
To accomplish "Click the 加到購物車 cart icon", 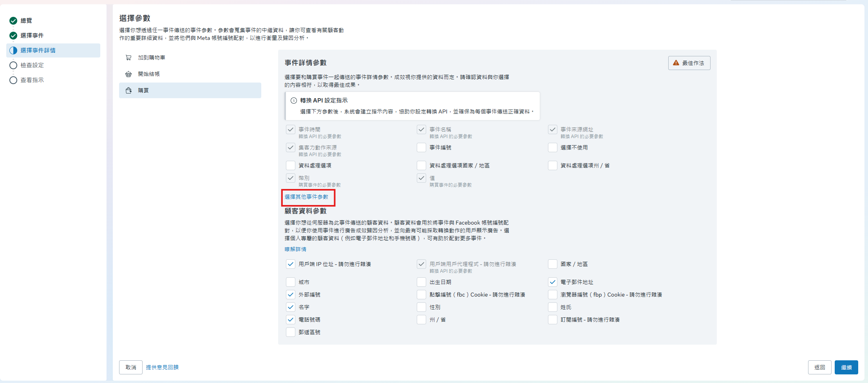I will tap(128, 58).
